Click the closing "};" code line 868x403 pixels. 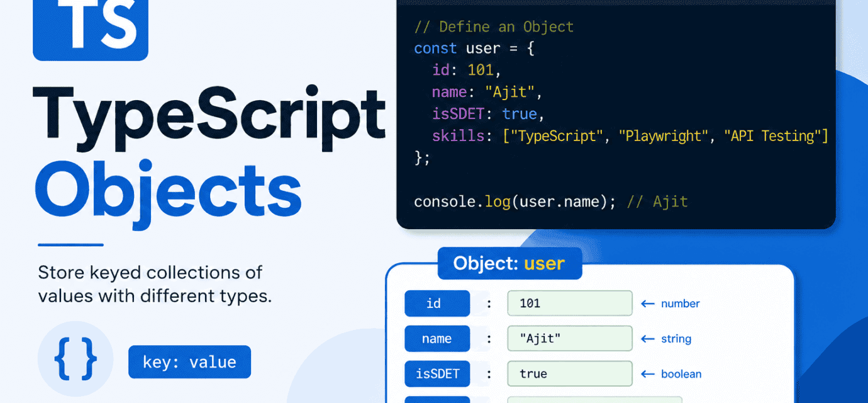click(422, 158)
